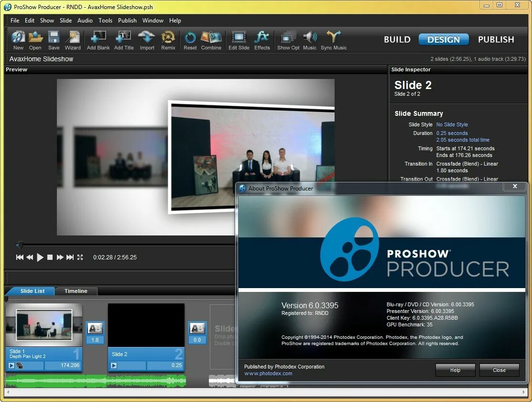Save the show with Save icon

click(x=54, y=40)
